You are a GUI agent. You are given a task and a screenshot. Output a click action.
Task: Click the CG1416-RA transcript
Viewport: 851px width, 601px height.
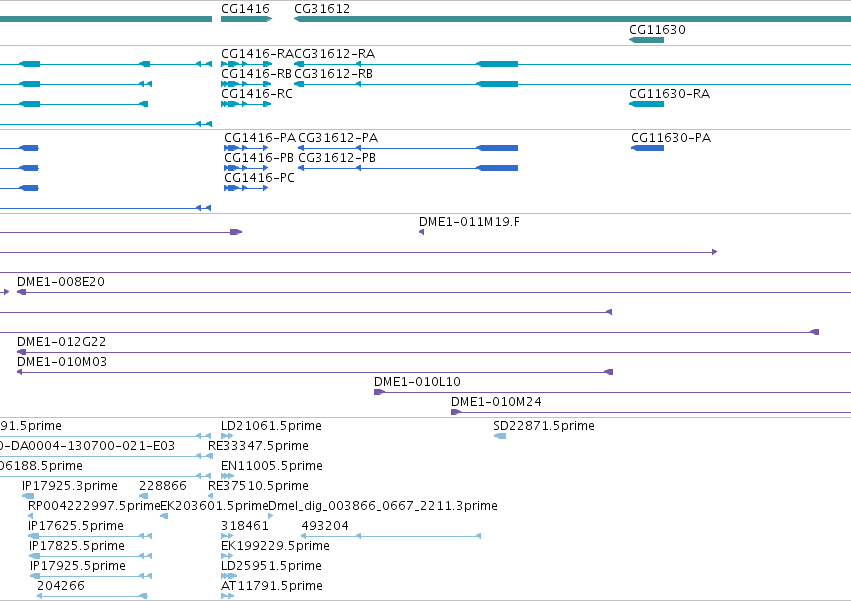(246, 64)
